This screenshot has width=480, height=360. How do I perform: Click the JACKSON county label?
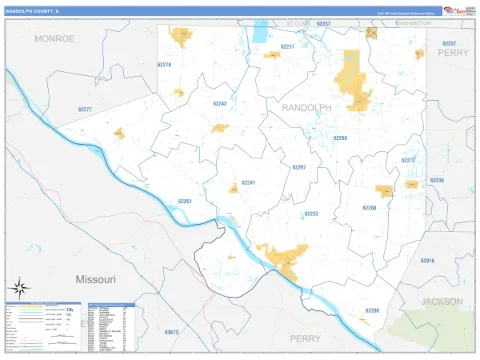[442, 302]
